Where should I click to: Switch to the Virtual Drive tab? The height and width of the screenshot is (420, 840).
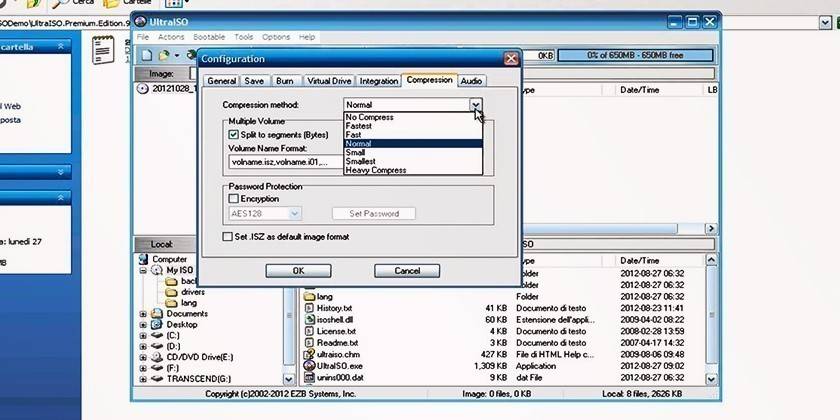coord(328,81)
